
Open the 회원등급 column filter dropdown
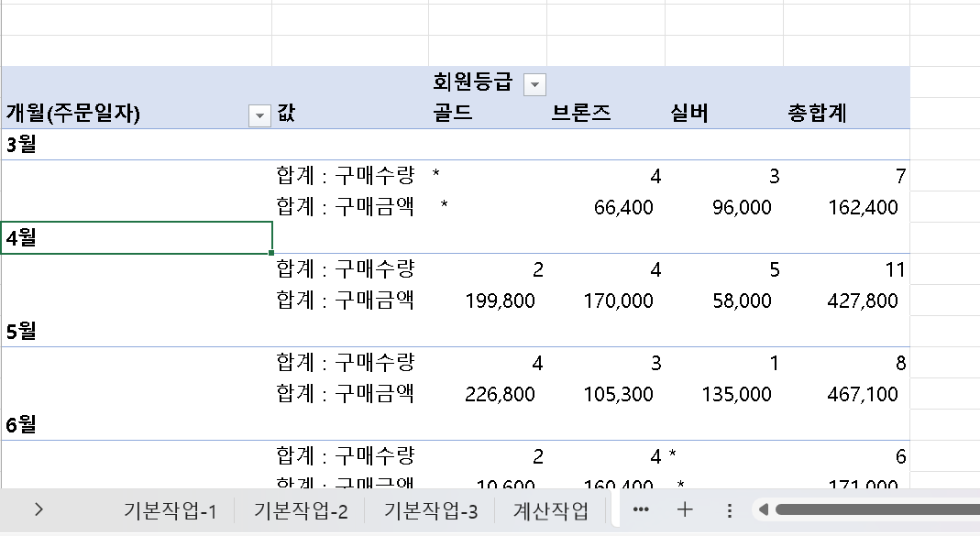534,85
